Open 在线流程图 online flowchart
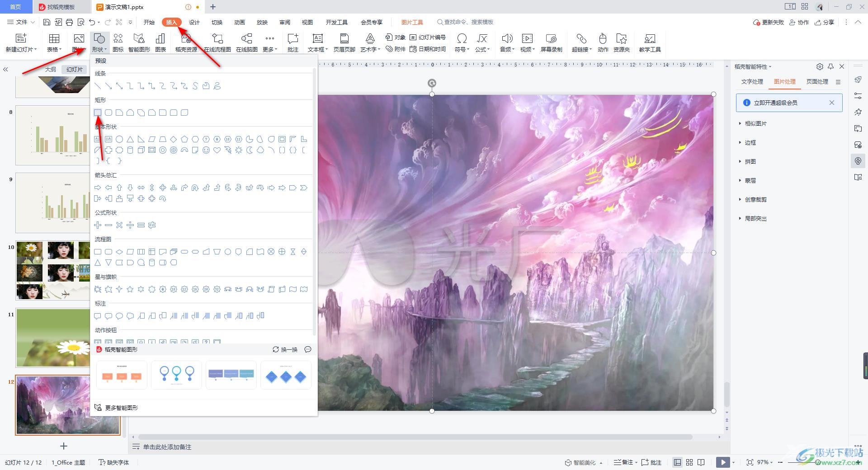This screenshot has width=868, height=470. (x=217, y=43)
